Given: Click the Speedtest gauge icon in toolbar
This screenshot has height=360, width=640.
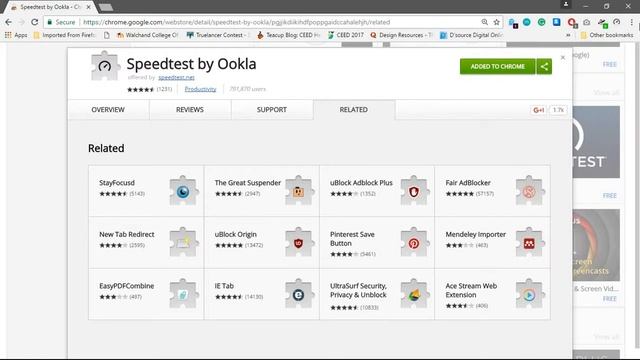Looking at the screenshot, I should (x=617, y=22).
